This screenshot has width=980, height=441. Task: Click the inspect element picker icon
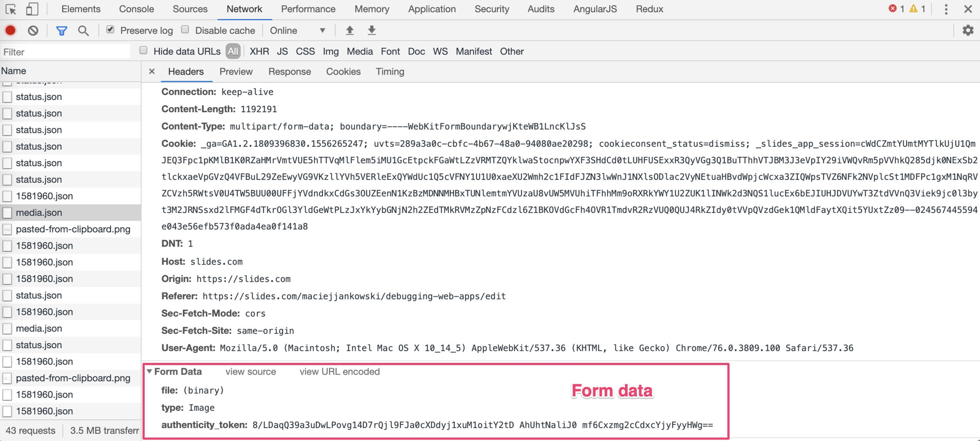11,9
